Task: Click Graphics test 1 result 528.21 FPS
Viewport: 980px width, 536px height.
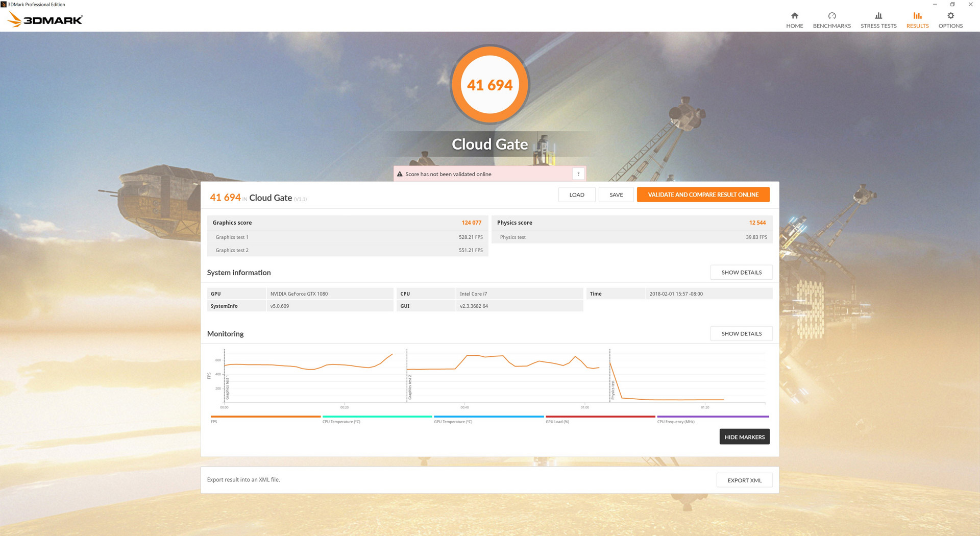Action: click(471, 237)
